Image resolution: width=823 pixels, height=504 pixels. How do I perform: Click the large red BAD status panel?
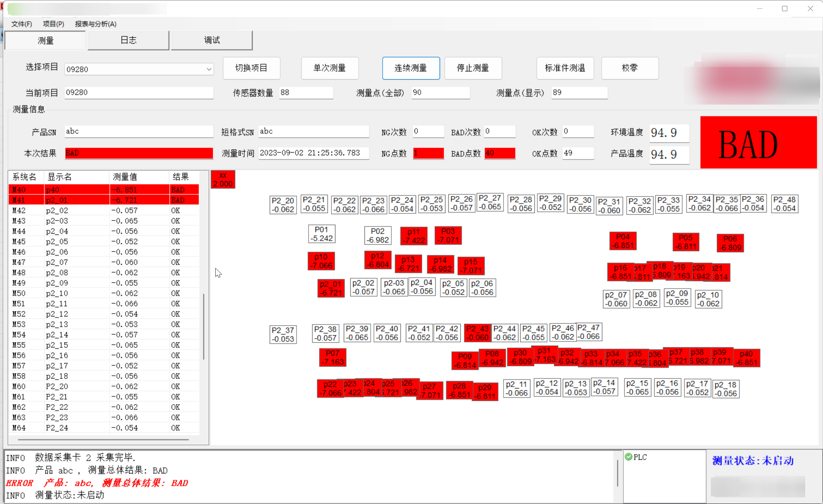click(x=759, y=142)
